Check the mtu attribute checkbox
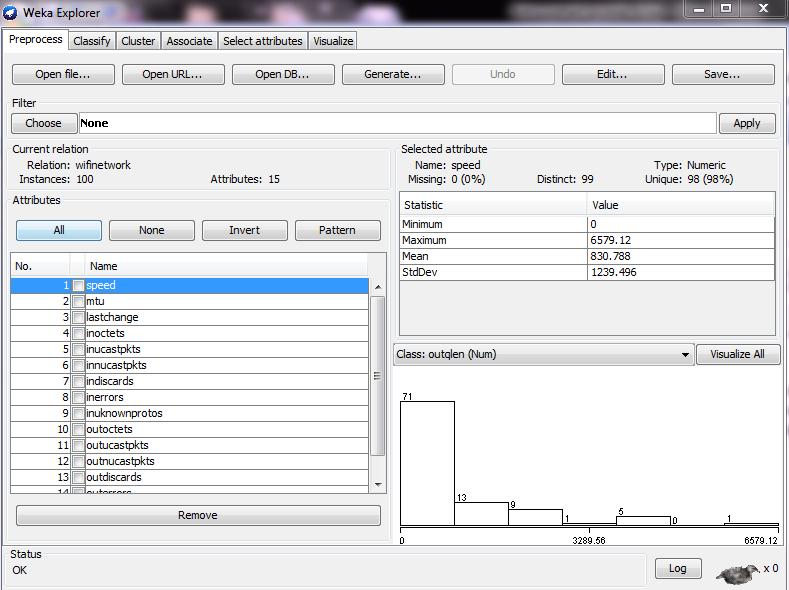This screenshot has height=590, width=789. 78,302
